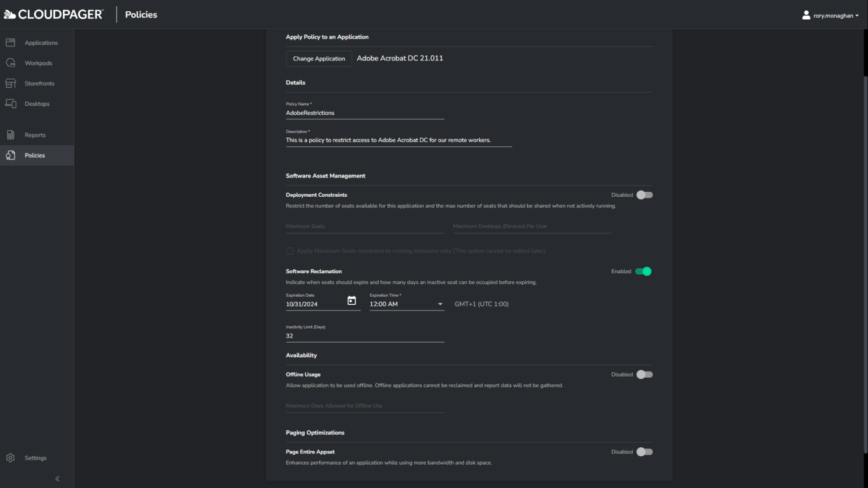Enable the Page Entire Appset toggle

(x=644, y=452)
